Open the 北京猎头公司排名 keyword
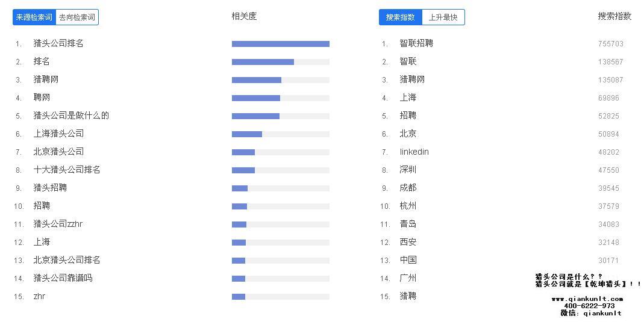644x322 pixels. click(67, 260)
